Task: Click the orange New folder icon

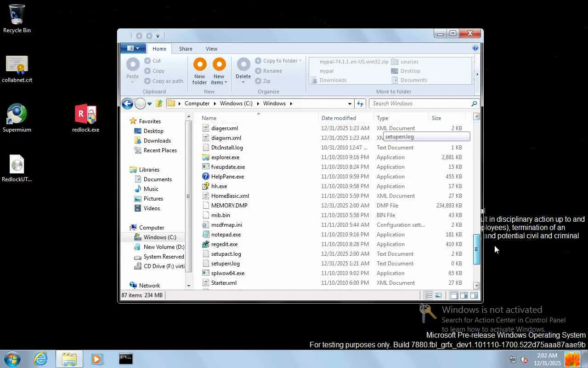Action: [x=200, y=64]
